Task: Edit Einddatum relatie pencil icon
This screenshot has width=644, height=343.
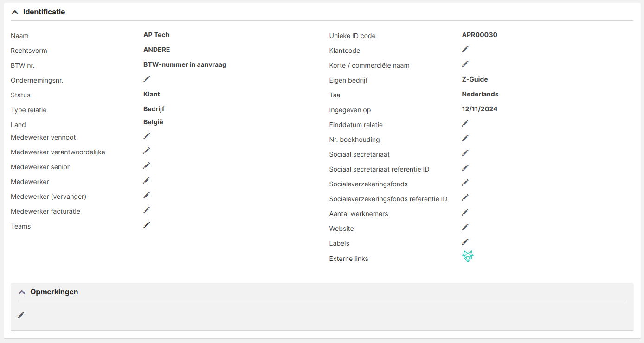Action: pos(465,123)
